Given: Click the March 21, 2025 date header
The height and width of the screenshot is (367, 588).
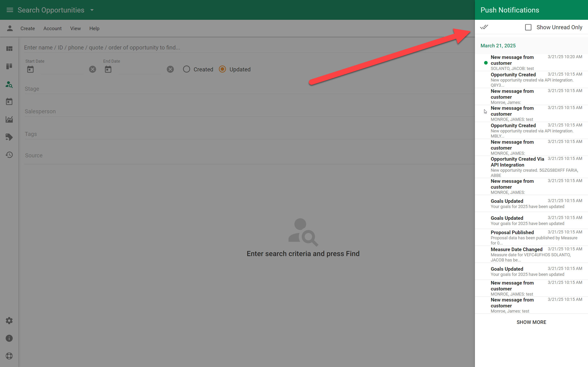Looking at the screenshot, I should 498,46.
